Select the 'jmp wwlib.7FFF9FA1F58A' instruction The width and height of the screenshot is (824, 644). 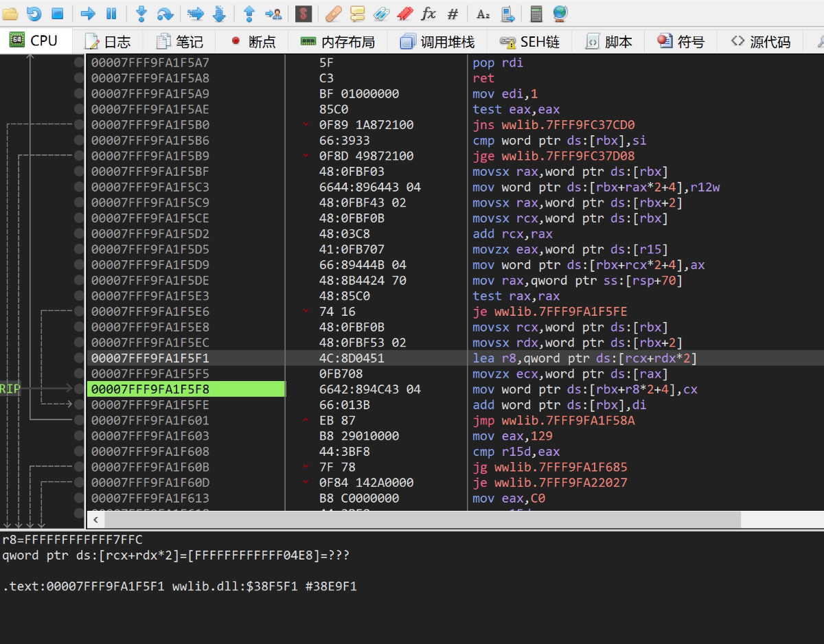pyautogui.click(x=553, y=420)
